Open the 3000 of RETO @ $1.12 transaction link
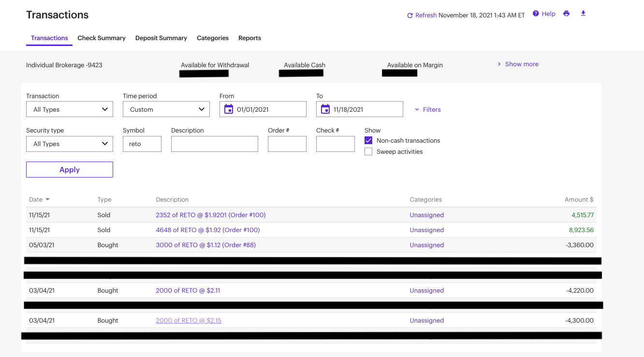Viewport: 644px width, 357px height. coord(205,245)
